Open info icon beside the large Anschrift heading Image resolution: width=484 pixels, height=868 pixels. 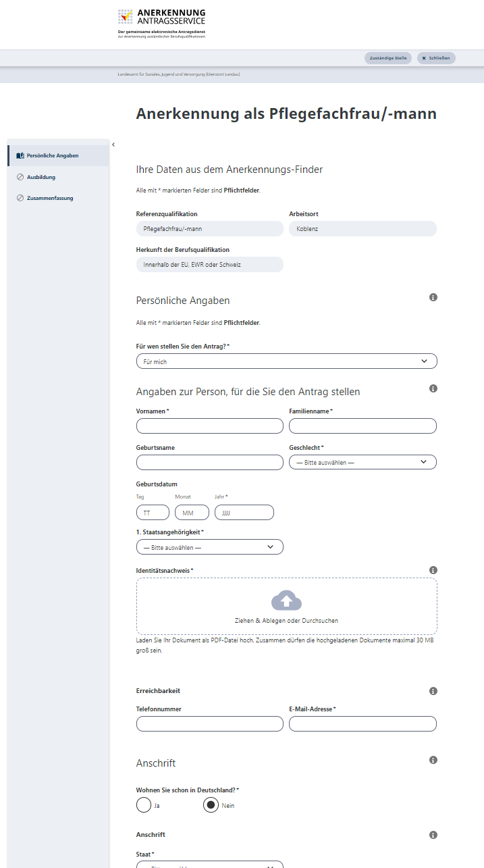click(433, 760)
